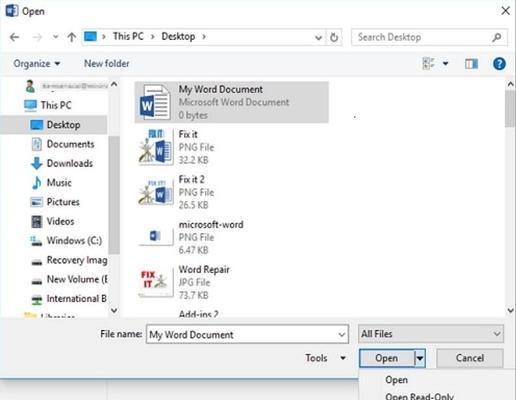Viewport: 516px width, 400px height.
Task: Go up one folder level
Action: coord(71,37)
